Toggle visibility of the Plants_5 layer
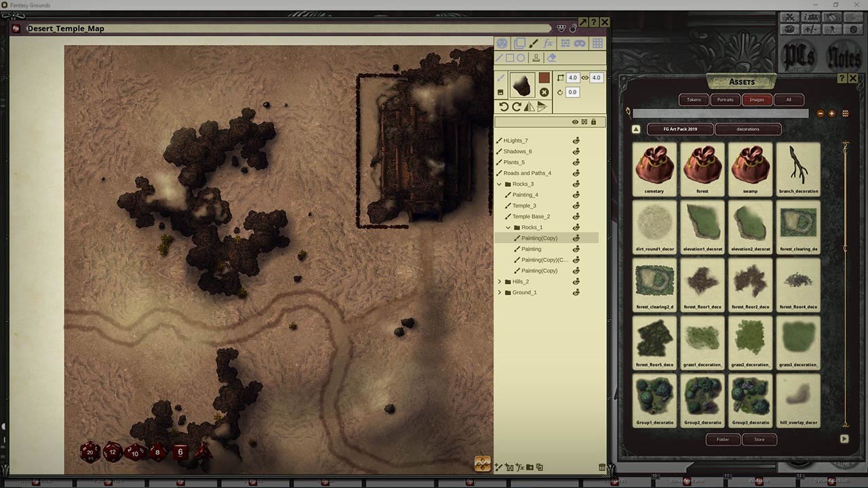The height and width of the screenshot is (488, 868). coord(576,162)
